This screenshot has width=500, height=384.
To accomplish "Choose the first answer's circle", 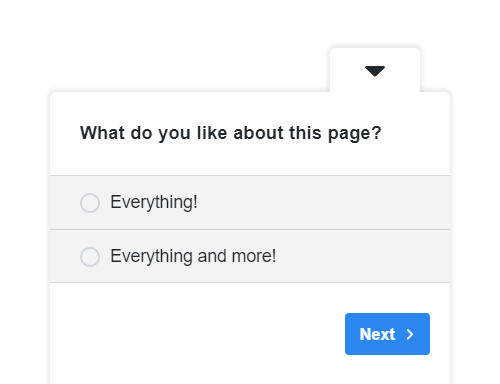I will [90, 203].
